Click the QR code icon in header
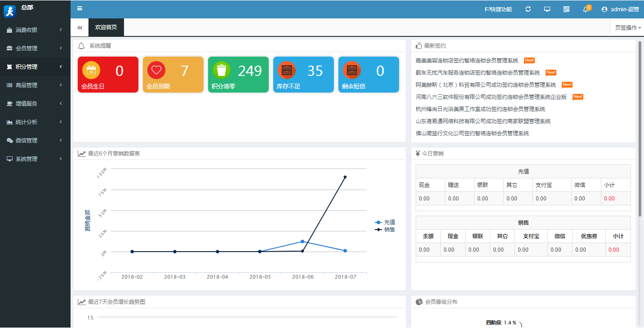Screen dimensions: 644x328 coord(566,9)
